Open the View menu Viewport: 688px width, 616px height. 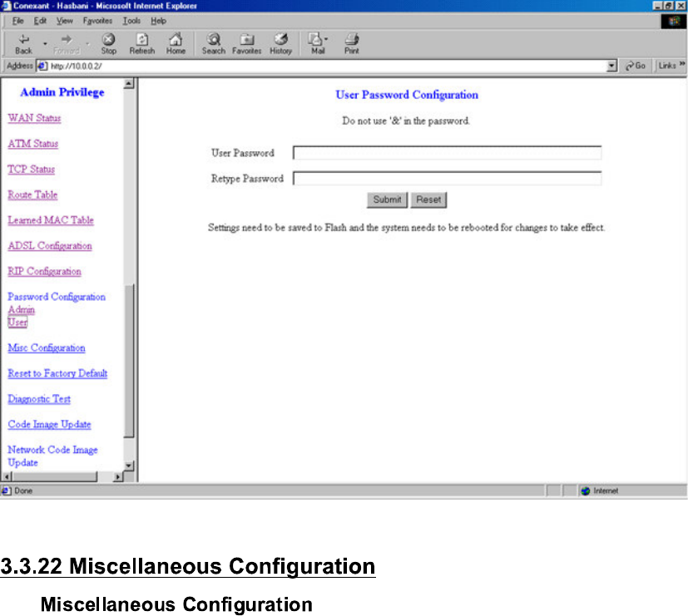(x=64, y=21)
